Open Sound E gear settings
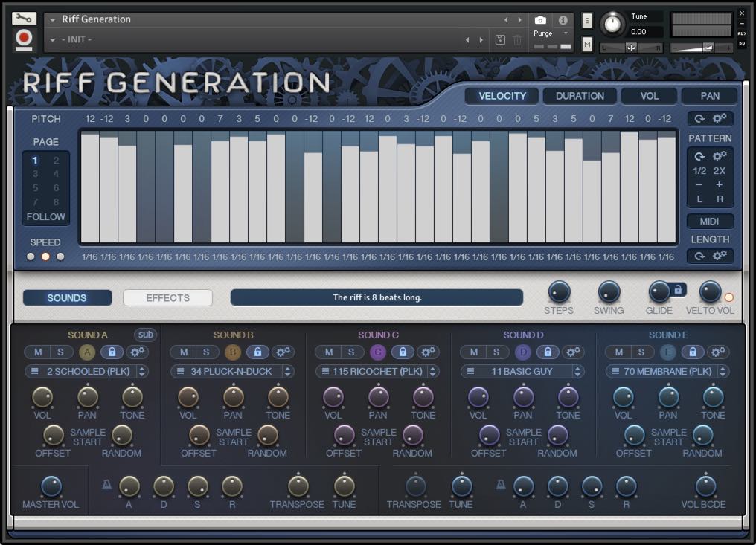Viewport: 756px width, 545px height. (718, 352)
